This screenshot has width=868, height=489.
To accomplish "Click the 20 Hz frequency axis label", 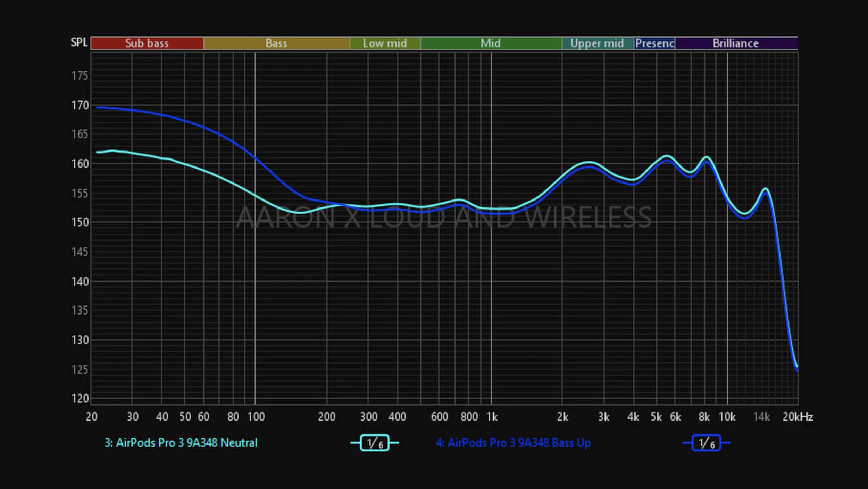I will click(92, 417).
